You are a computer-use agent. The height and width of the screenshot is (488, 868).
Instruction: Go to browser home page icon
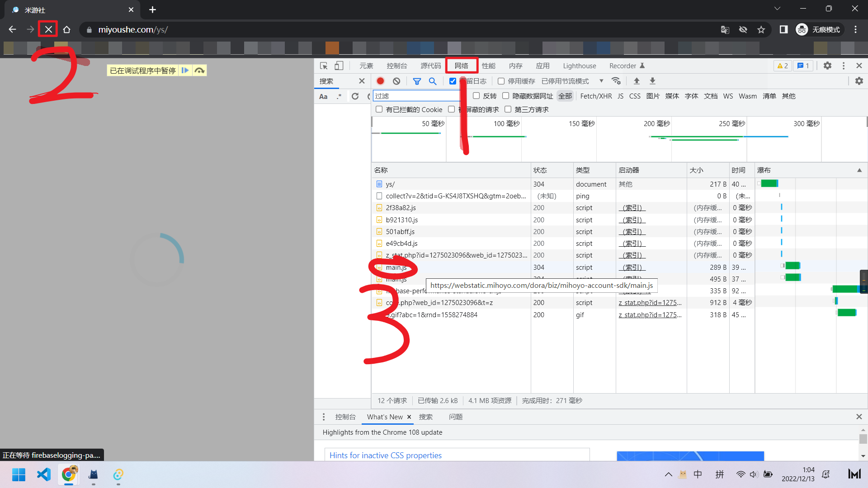click(67, 30)
